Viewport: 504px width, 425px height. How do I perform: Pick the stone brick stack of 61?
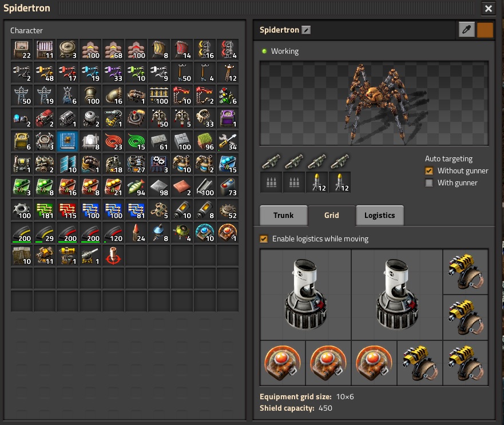(x=159, y=141)
